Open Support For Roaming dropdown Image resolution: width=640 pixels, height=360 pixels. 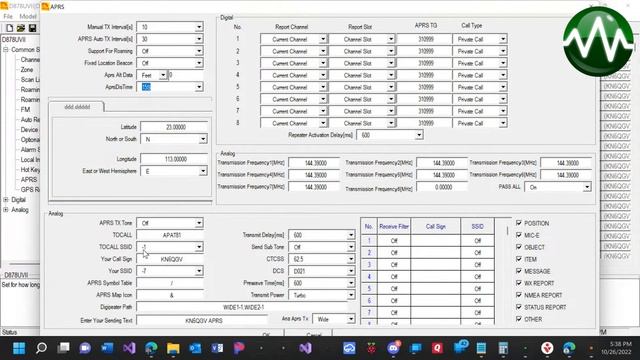[x=199, y=51]
